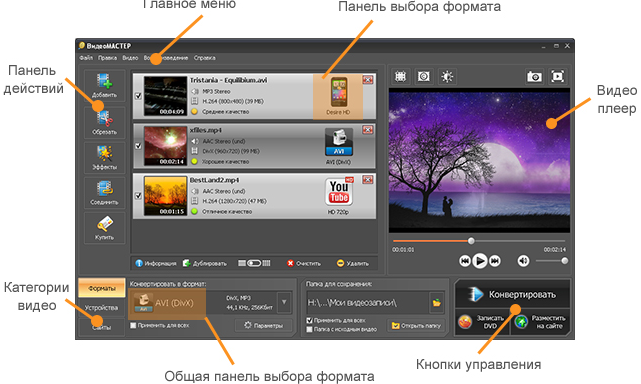The height and width of the screenshot is (384, 641).
Task: Switch the player to fullscreen mode
Action: click(558, 76)
